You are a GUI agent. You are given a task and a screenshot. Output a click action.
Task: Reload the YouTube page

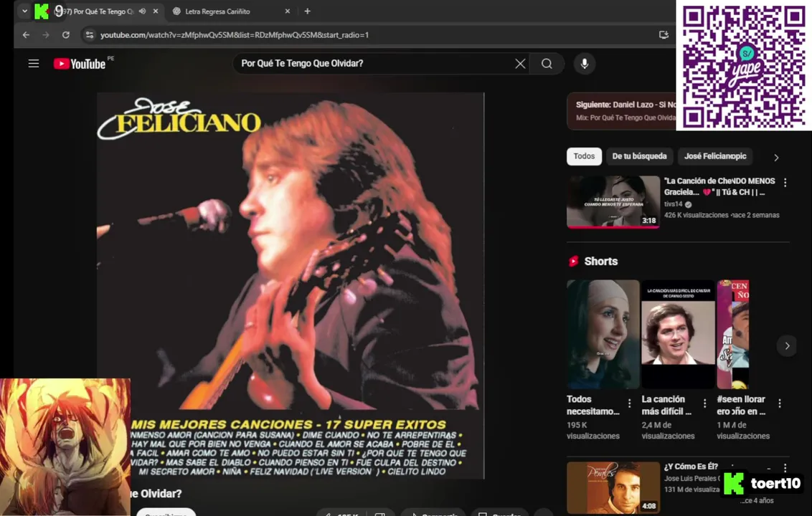click(x=66, y=34)
